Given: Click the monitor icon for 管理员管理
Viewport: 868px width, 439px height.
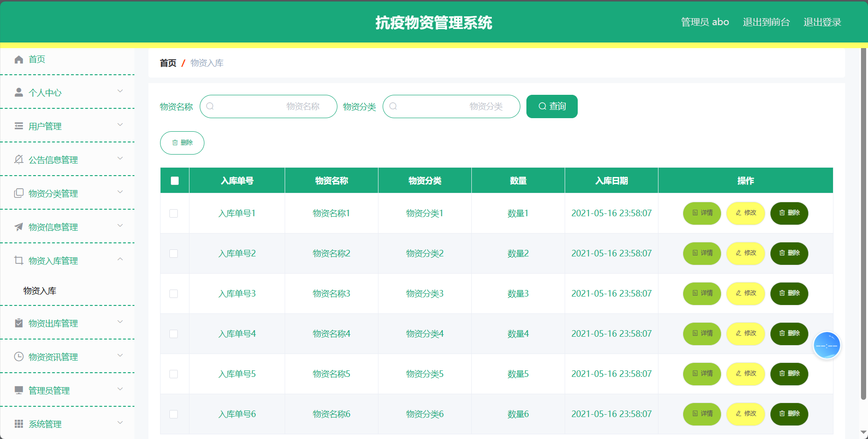Looking at the screenshot, I should point(19,390).
